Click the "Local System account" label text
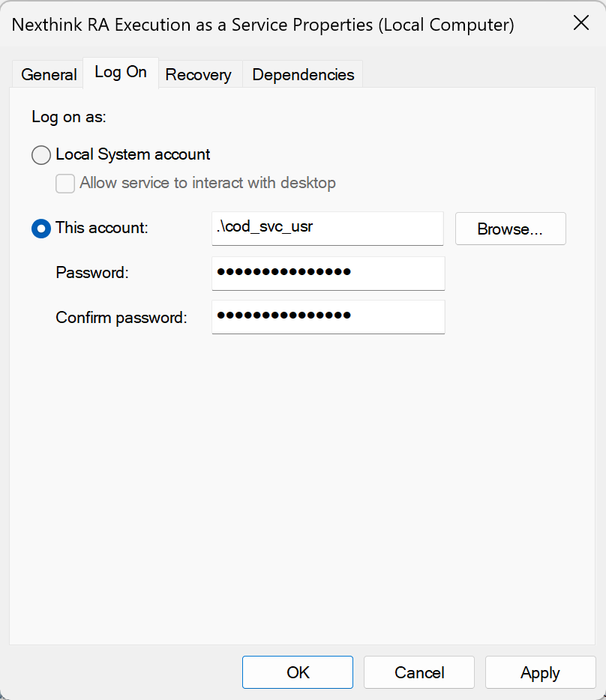 pyautogui.click(x=133, y=154)
